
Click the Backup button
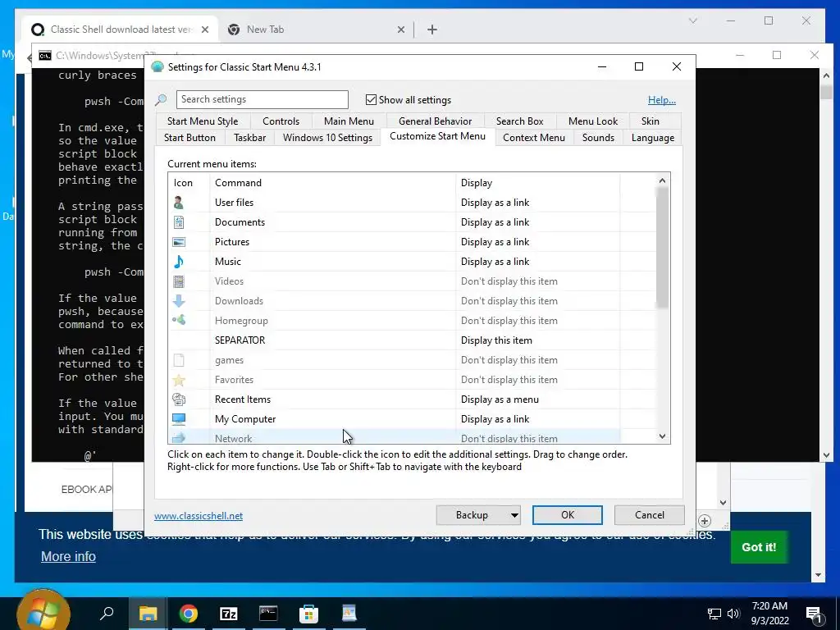[472, 515]
